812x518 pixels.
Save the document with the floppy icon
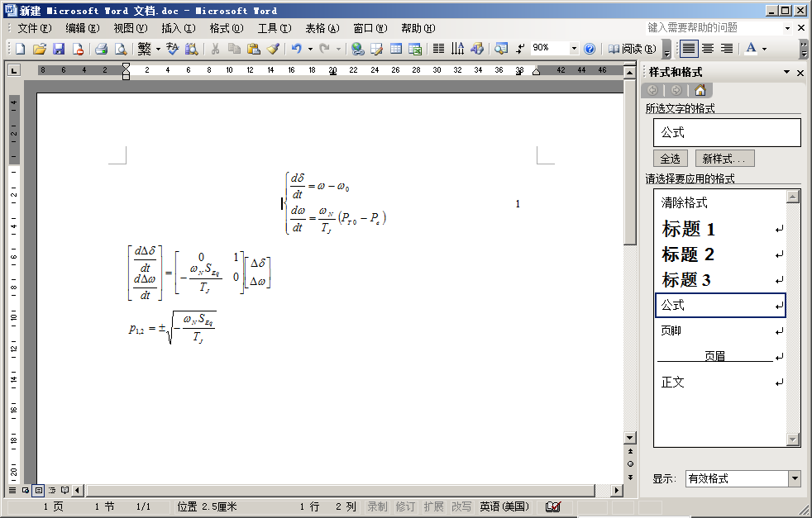[x=59, y=49]
